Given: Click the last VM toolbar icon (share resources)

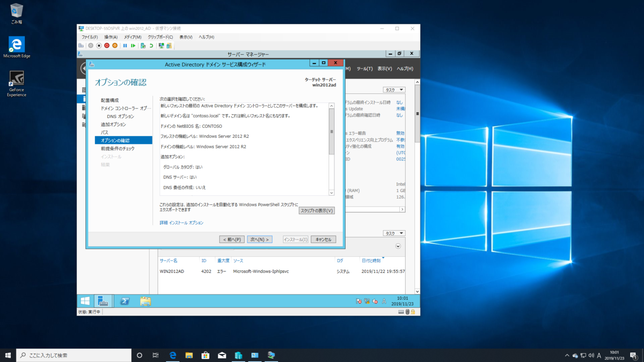Looking at the screenshot, I should pos(169,46).
